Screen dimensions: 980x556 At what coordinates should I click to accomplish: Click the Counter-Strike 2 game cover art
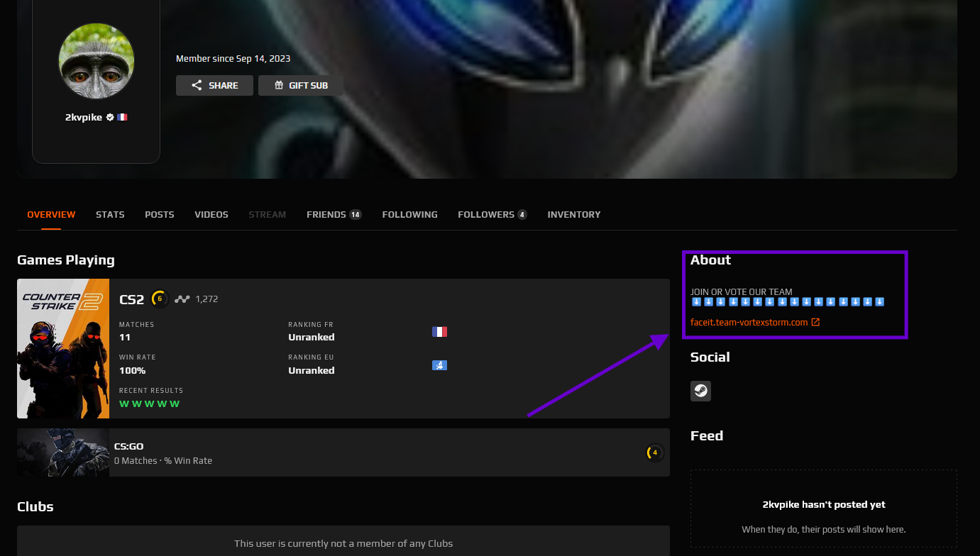[x=63, y=348]
